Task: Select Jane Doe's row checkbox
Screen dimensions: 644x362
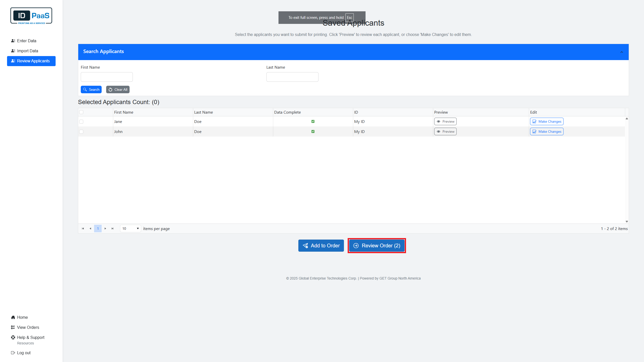Action: pos(81,122)
